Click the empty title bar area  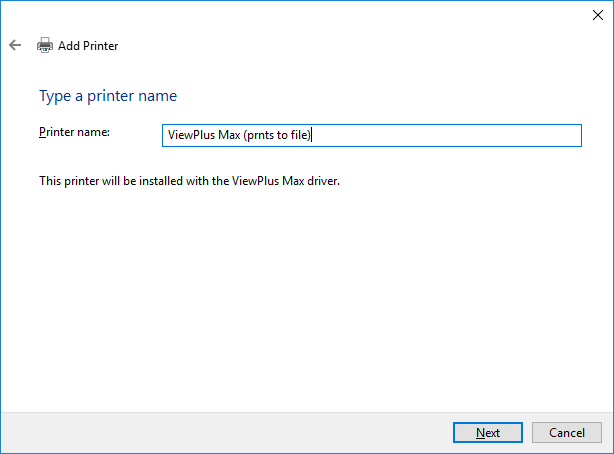(300, 14)
